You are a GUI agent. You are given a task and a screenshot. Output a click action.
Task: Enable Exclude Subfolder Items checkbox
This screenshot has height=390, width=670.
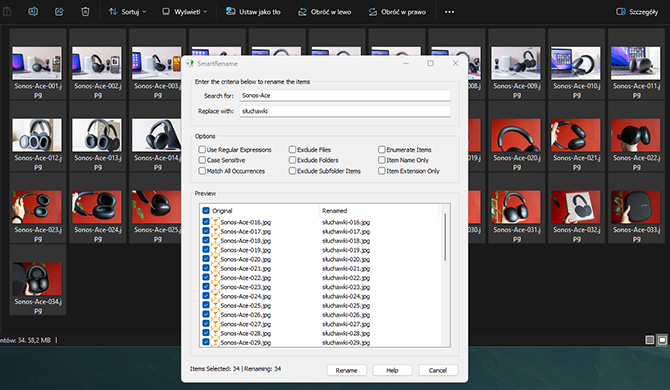coord(292,171)
